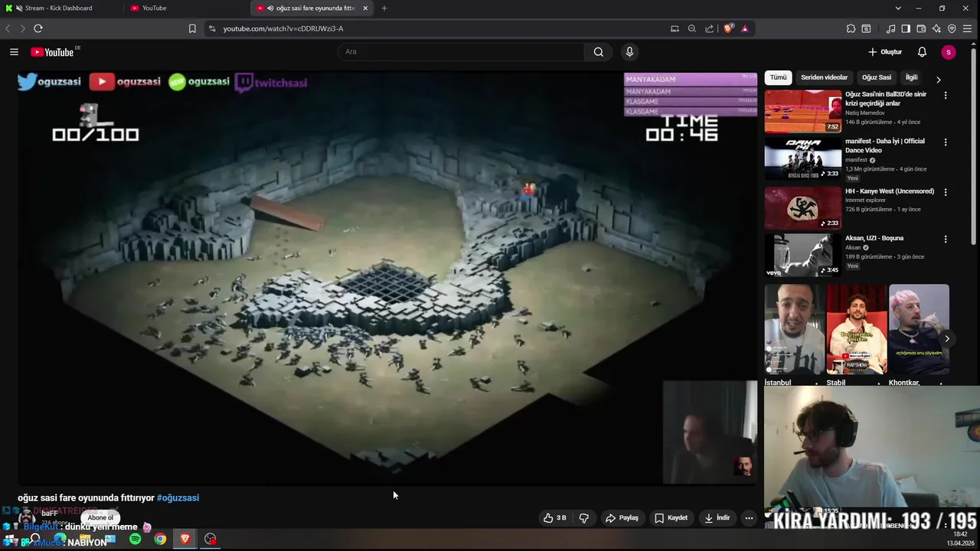
Task: Start voice search with the microphone
Action: coord(629,52)
